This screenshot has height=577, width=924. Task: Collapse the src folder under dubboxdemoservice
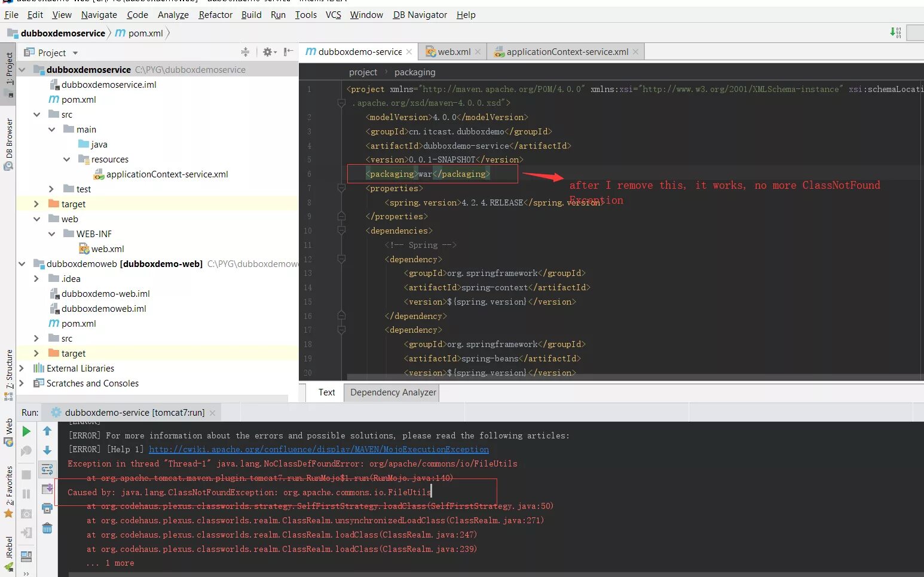click(x=37, y=115)
